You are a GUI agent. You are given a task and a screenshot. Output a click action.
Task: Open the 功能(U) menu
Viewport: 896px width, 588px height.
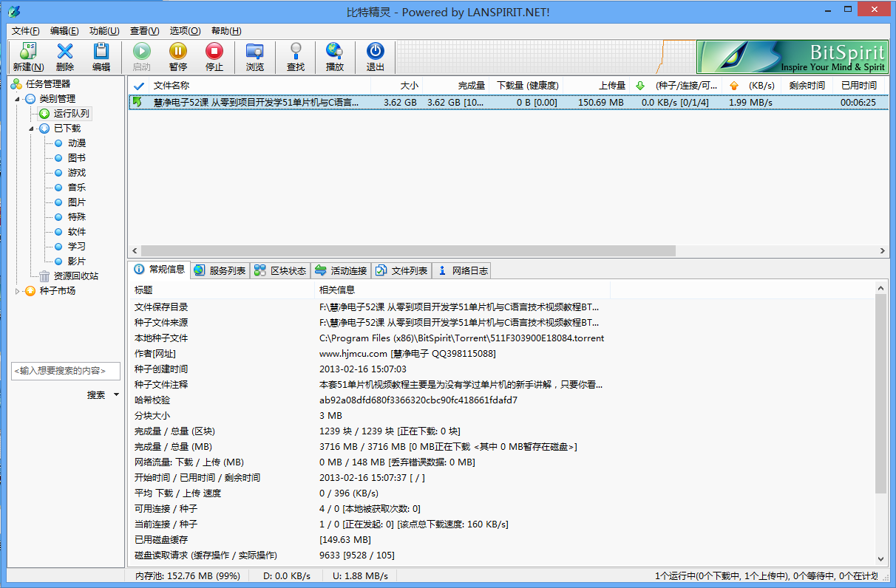click(104, 31)
